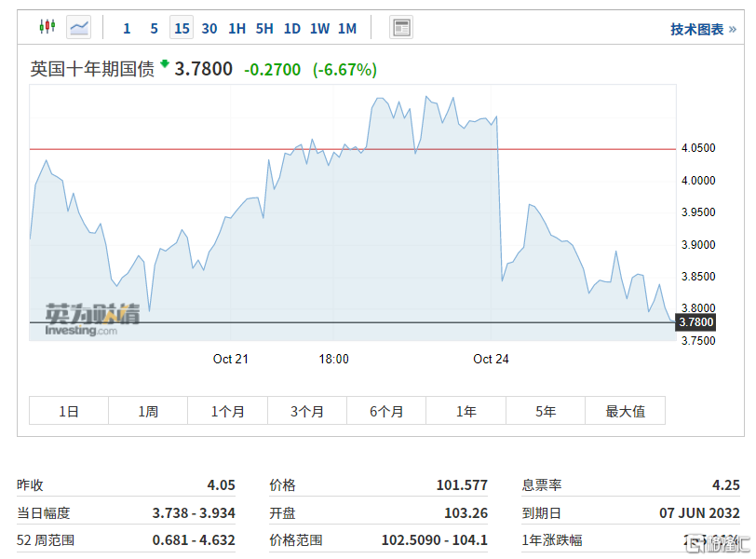Set interval to 1D

[292, 29]
